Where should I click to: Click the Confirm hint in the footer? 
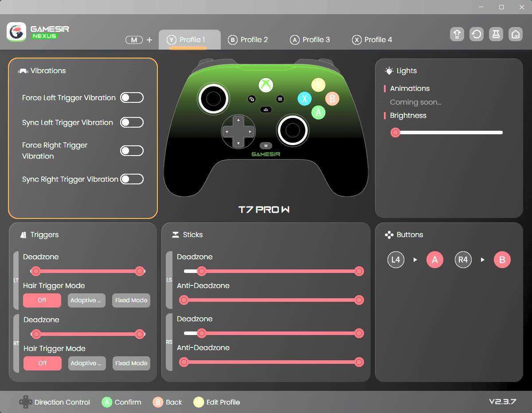point(121,402)
